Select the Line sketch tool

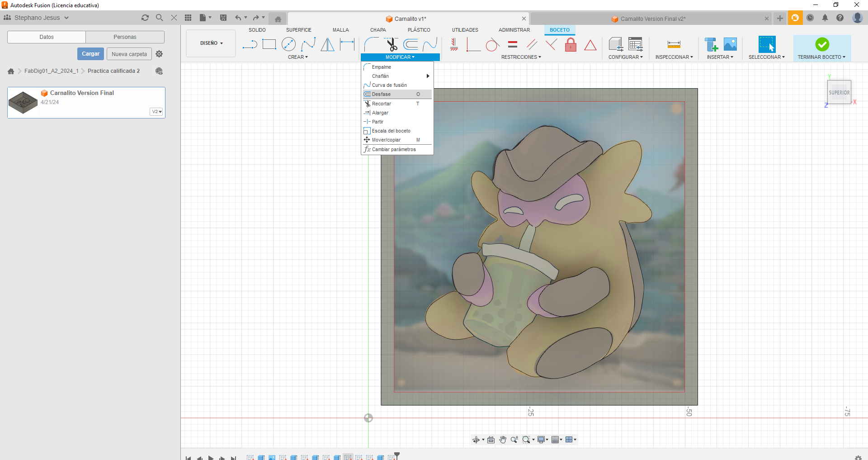(x=250, y=44)
